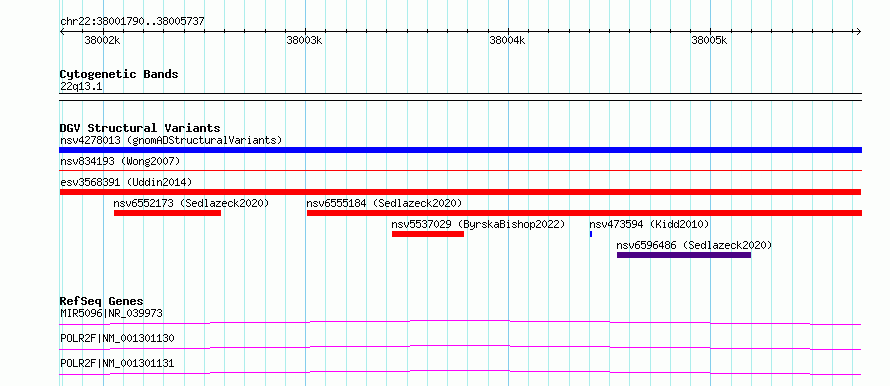Click the 38004k ruler tick label
890x386 pixels.
coord(507,41)
